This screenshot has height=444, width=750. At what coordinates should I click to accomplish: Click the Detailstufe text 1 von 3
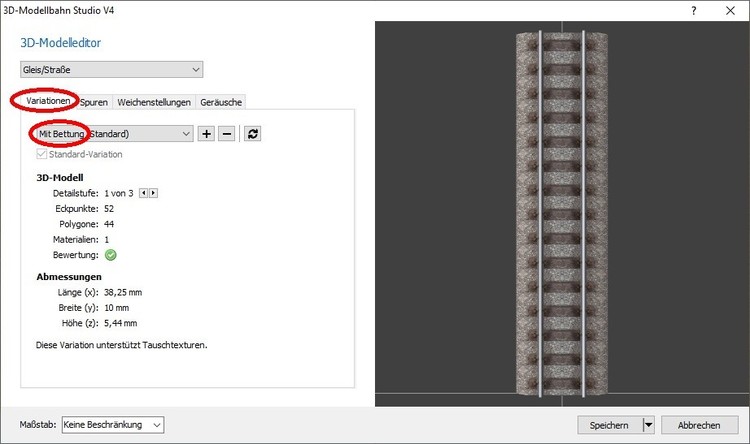(x=119, y=193)
